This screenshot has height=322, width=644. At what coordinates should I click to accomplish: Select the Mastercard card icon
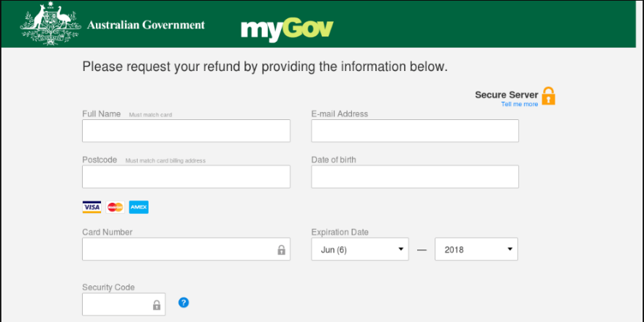pos(115,207)
